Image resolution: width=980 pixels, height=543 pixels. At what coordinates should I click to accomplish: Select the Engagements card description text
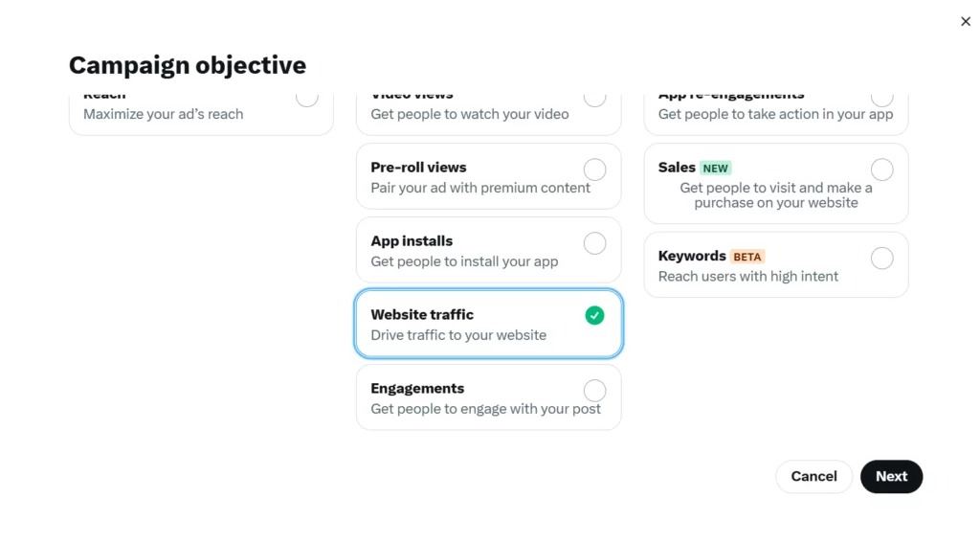click(x=485, y=409)
